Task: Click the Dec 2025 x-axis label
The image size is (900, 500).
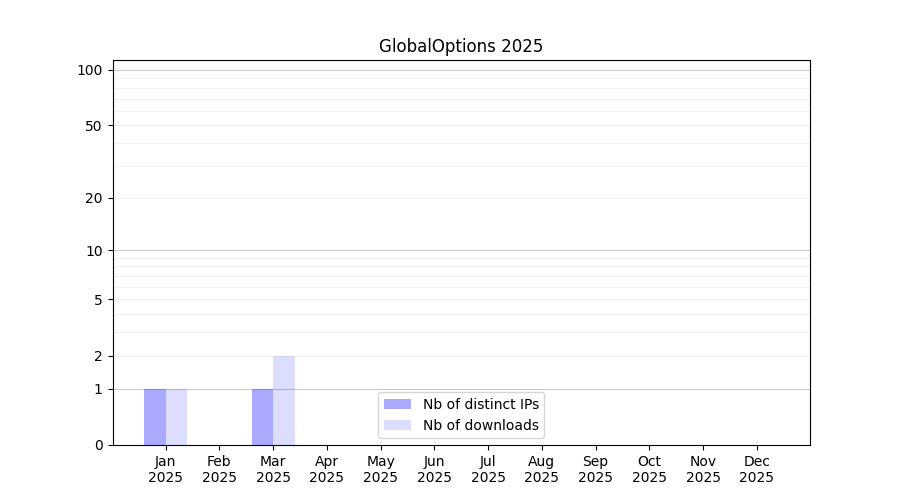Action: point(757,469)
